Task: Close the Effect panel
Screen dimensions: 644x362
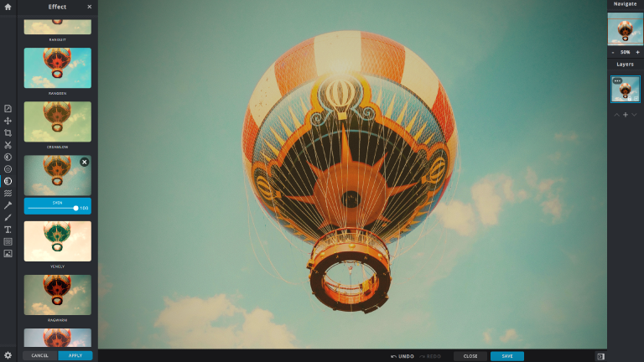Action: [90, 7]
